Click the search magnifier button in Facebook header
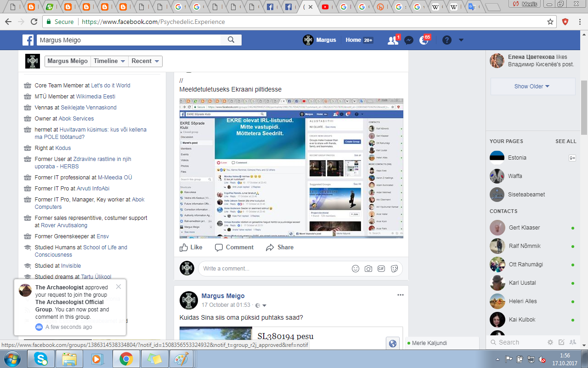This screenshot has width=588, height=368. (x=231, y=40)
